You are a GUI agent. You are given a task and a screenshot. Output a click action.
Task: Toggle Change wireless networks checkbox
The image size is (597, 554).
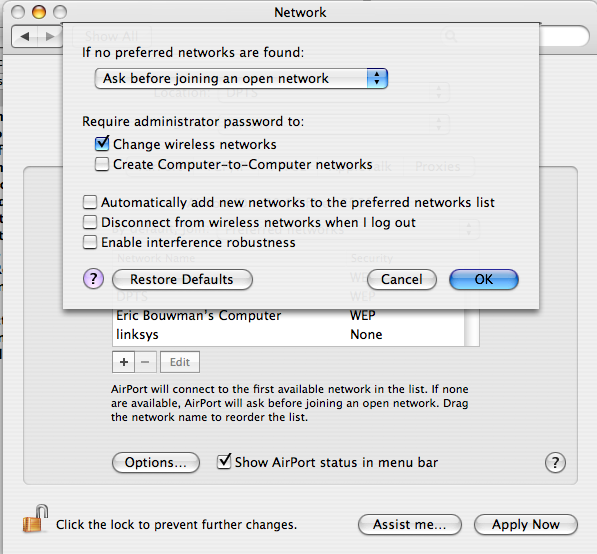pos(102,144)
